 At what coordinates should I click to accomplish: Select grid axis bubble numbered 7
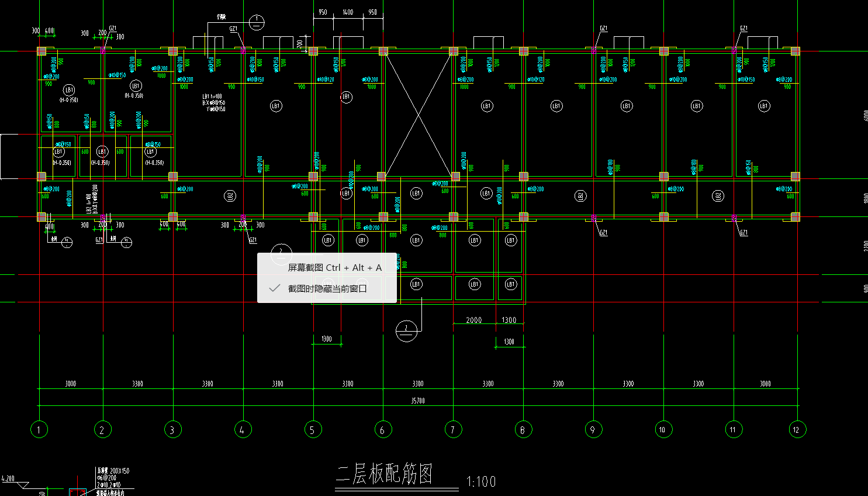[x=453, y=430]
